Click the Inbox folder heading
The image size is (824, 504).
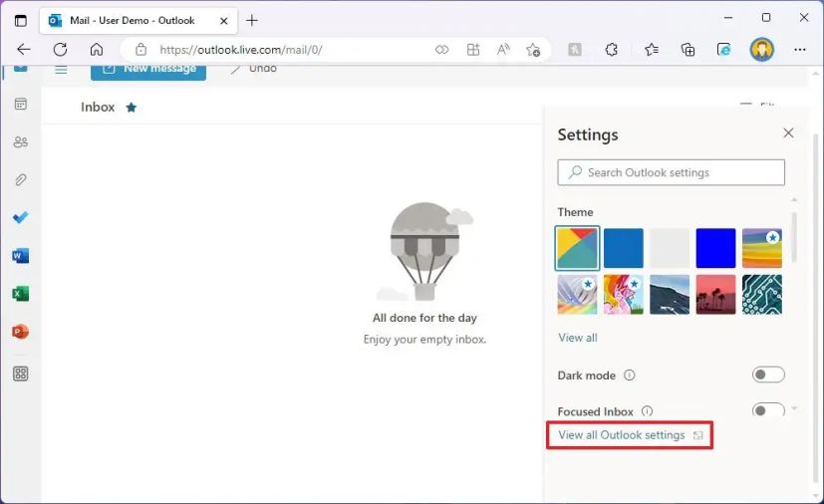point(98,108)
